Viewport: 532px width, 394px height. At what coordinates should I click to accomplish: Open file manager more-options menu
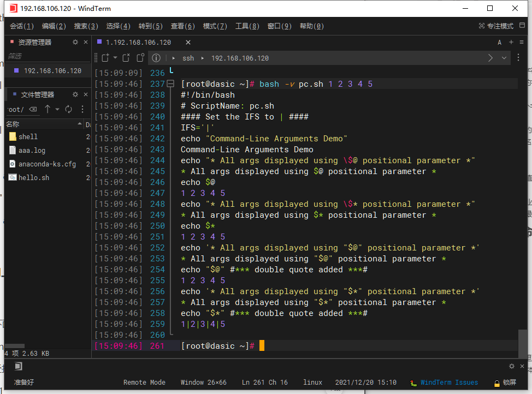pos(82,109)
